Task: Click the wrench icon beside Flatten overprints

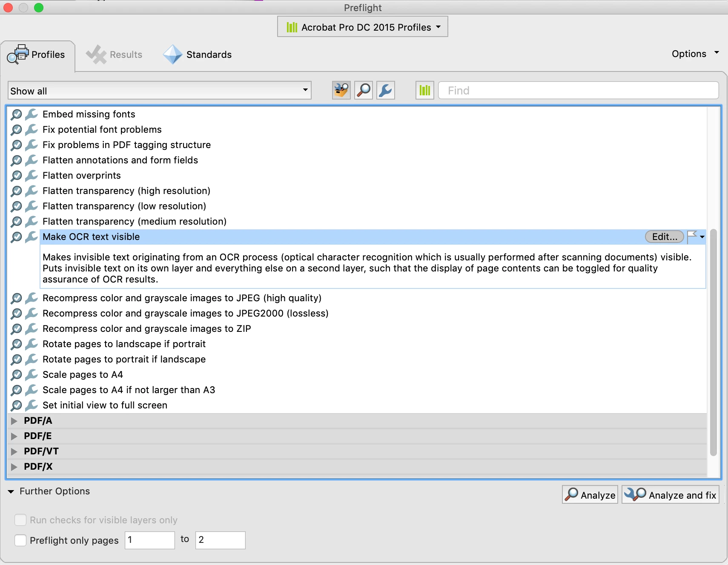Action: [32, 176]
